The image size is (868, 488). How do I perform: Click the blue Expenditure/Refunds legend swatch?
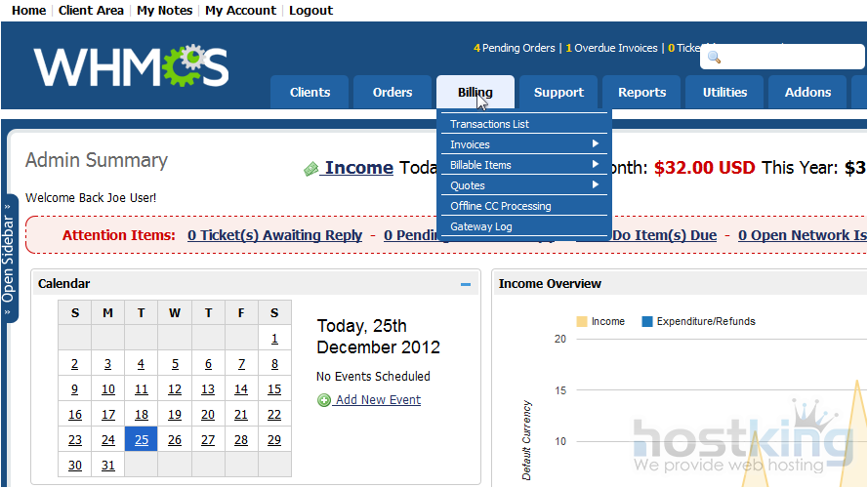tap(646, 321)
